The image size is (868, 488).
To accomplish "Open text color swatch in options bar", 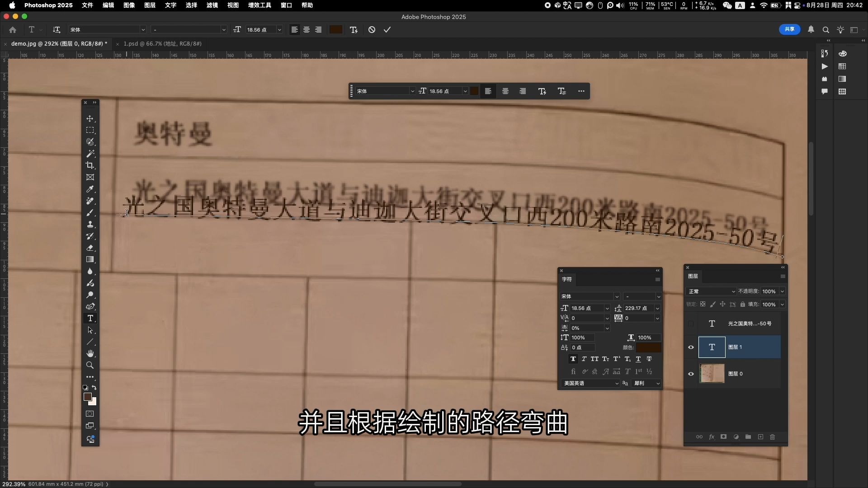I will pyautogui.click(x=335, y=30).
